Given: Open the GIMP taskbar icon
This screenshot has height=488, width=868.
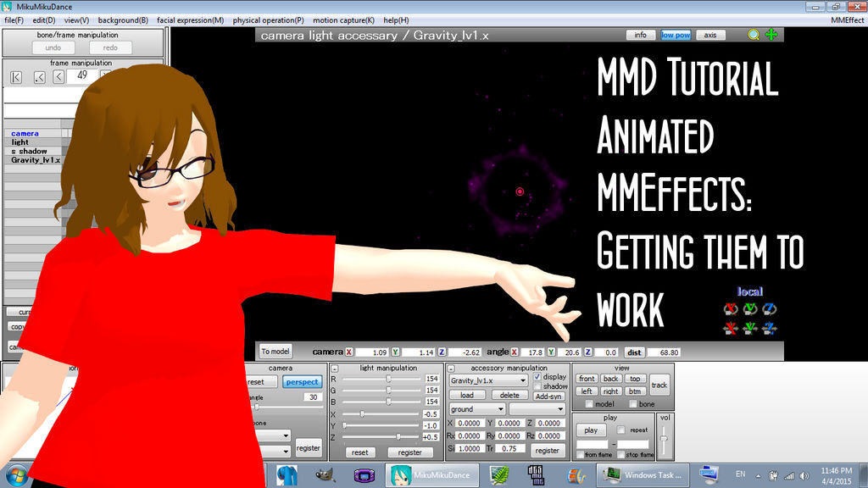Looking at the screenshot, I should point(325,475).
